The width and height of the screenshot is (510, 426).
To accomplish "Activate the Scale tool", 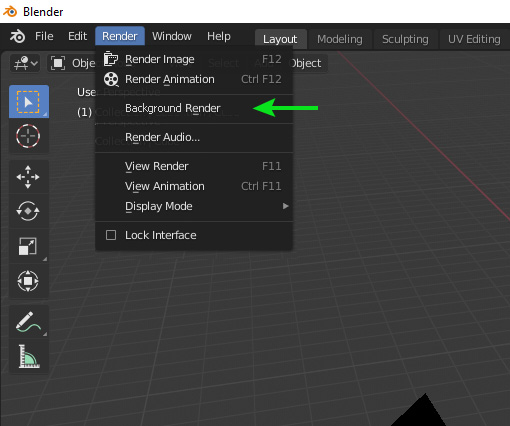I will (x=29, y=246).
